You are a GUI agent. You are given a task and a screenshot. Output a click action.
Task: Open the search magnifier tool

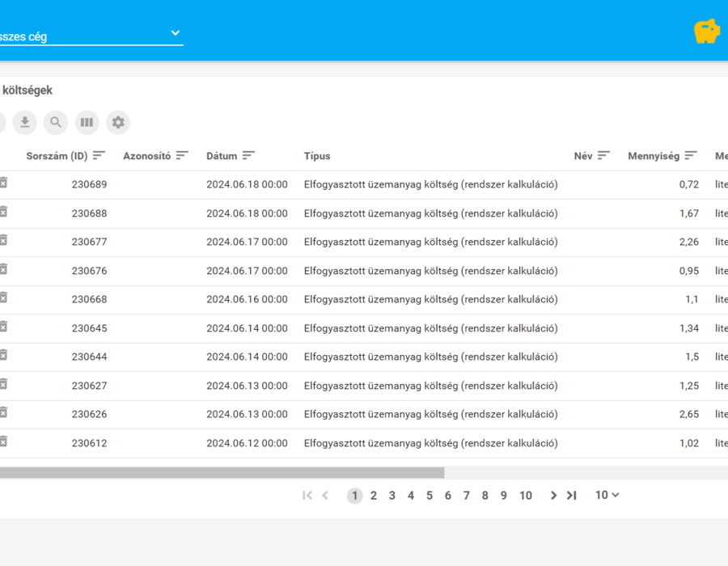coord(56,122)
